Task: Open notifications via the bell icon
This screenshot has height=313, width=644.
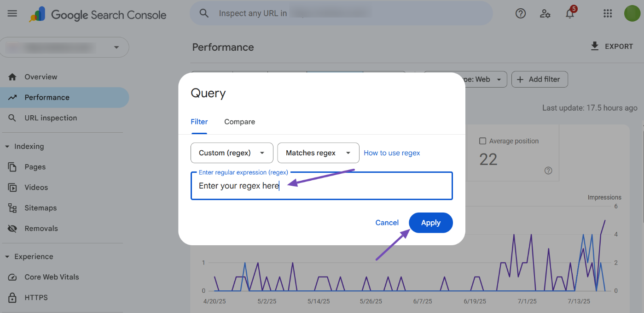Action: click(x=569, y=14)
